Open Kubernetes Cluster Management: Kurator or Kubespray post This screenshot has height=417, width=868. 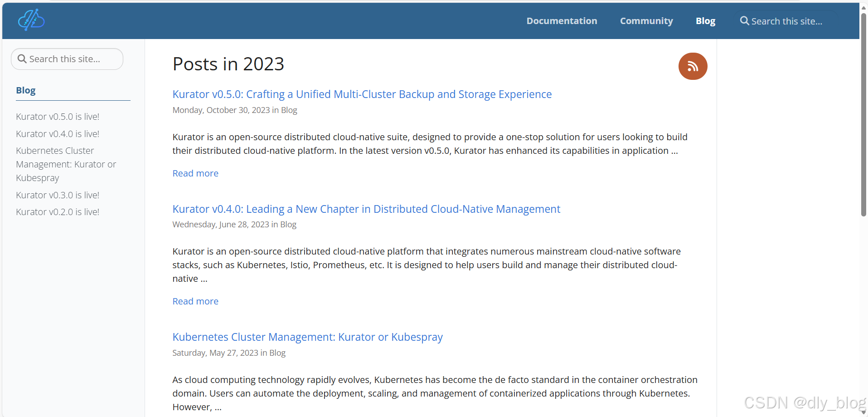click(307, 337)
